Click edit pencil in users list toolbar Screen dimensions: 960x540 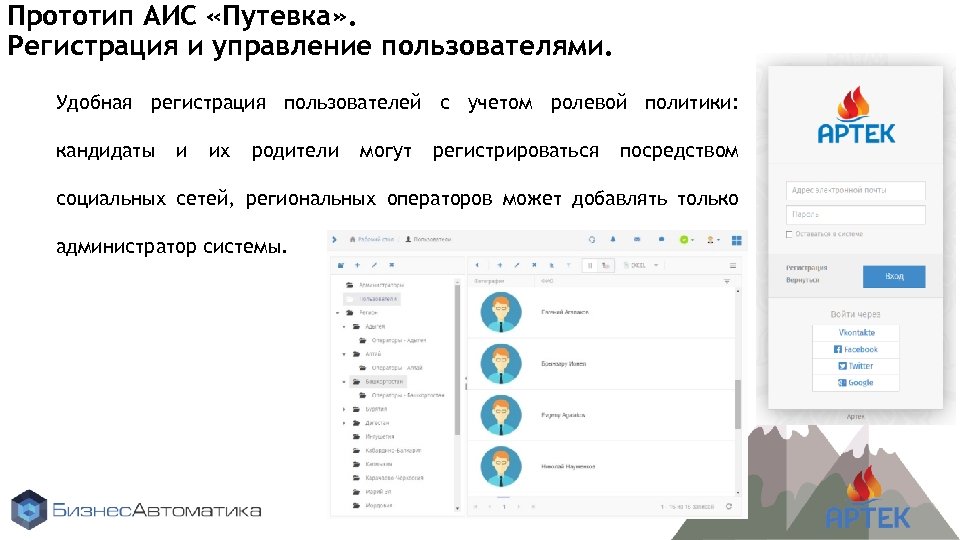pyautogui.click(x=517, y=265)
